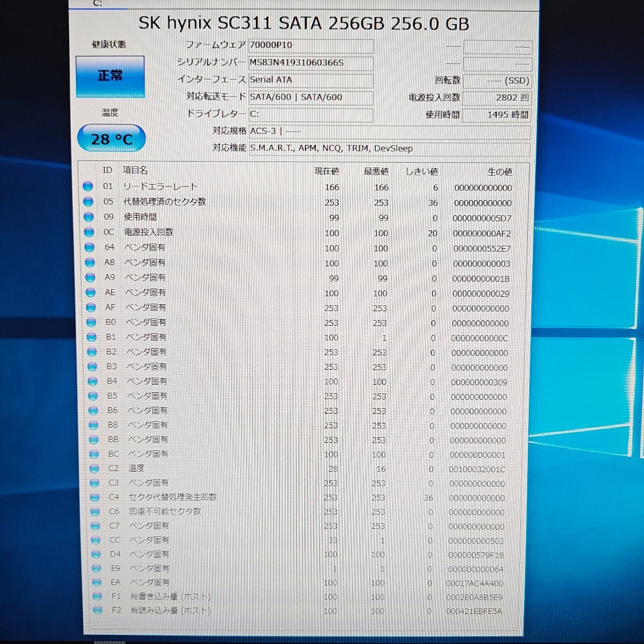Click the status icon of row 64
Viewport: 644px width, 644px height.
tap(90, 247)
